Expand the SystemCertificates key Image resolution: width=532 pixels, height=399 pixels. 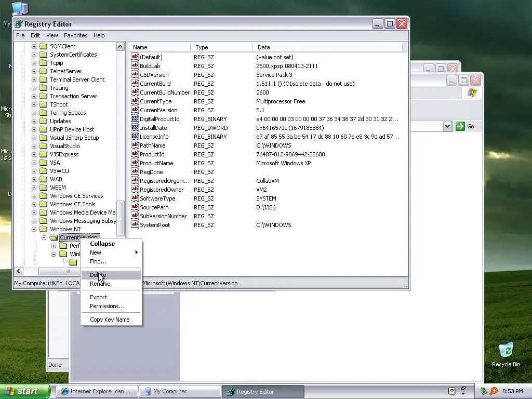tap(34, 54)
